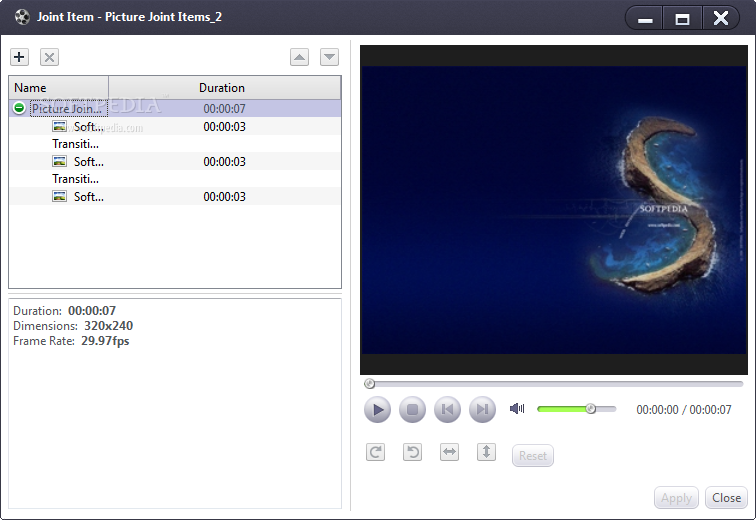
Task: Click the Duration column header
Action: click(225, 88)
